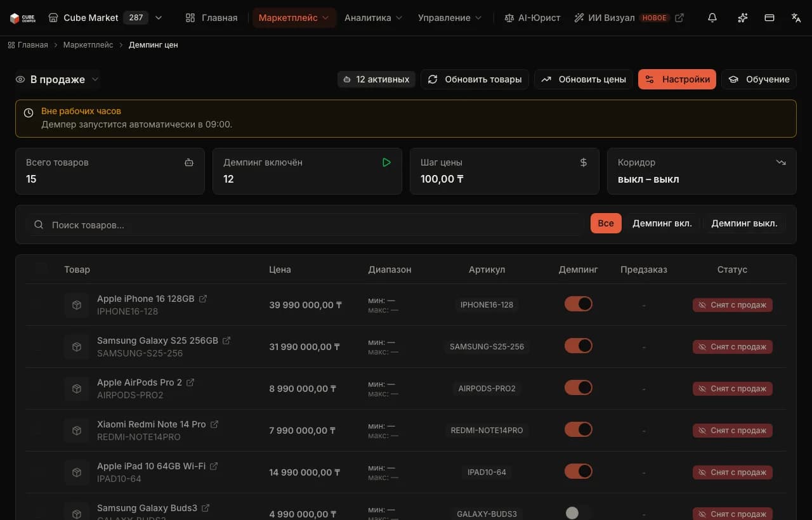Click the Снят с продаж badge for Samsung Galaxy S25
The height and width of the screenshot is (520, 812).
click(x=733, y=347)
